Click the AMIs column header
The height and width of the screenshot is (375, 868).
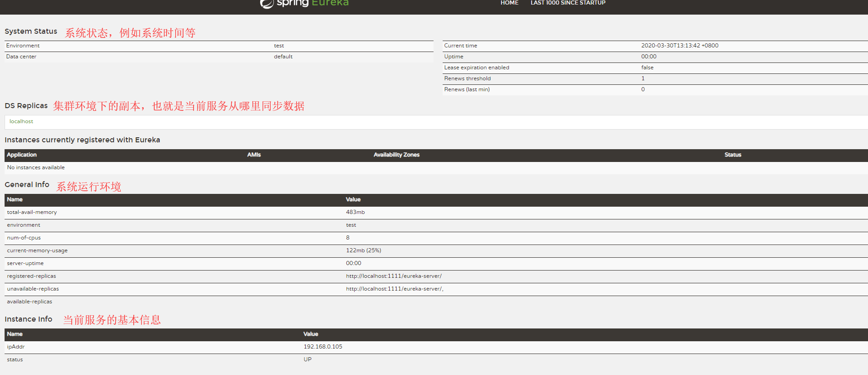[254, 155]
